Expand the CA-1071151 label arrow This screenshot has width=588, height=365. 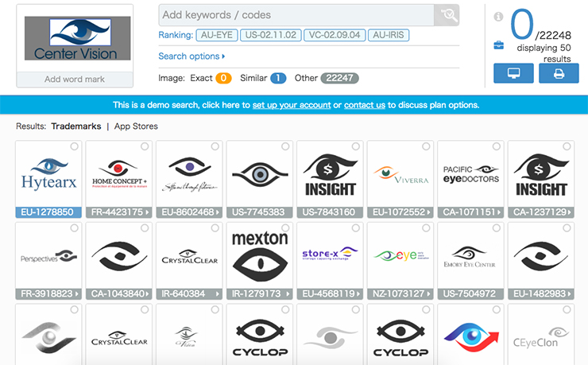[x=499, y=212]
